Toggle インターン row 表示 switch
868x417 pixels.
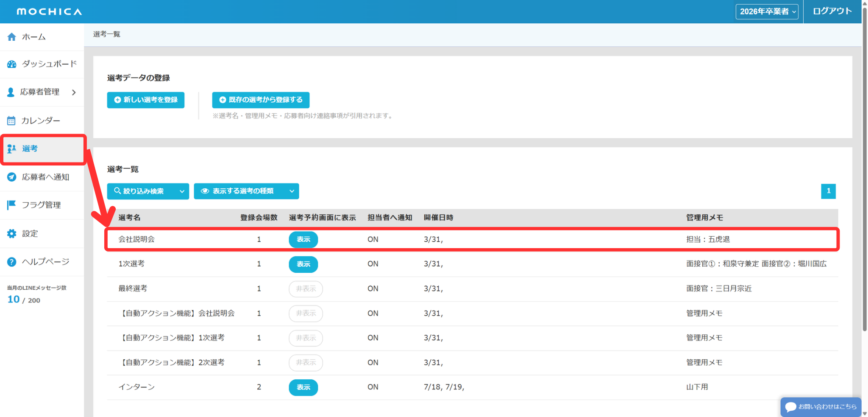click(x=303, y=387)
